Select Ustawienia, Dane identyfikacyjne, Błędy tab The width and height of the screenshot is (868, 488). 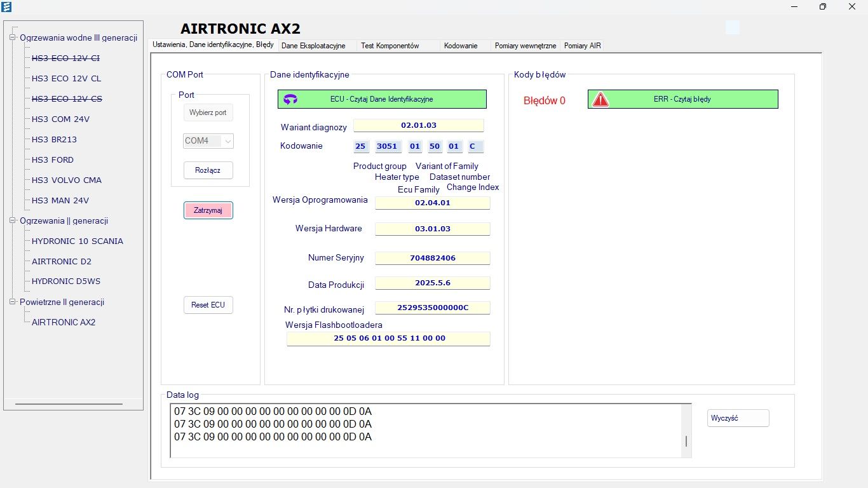pos(213,45)
